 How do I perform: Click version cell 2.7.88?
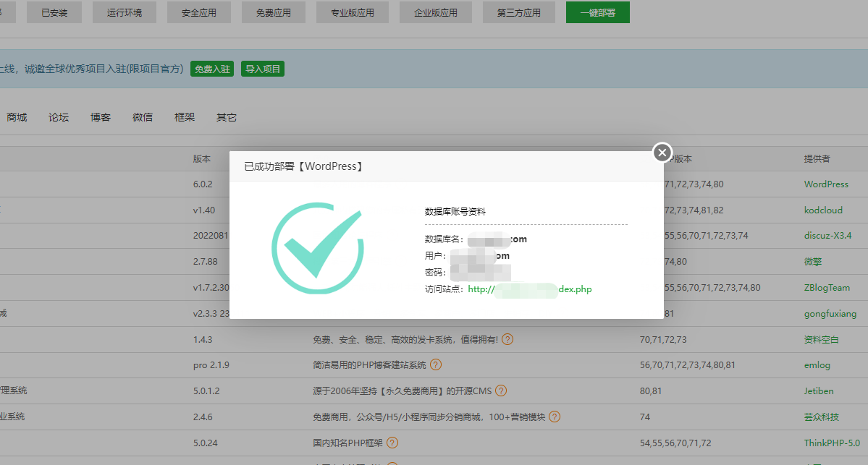(x=206, y=262)
